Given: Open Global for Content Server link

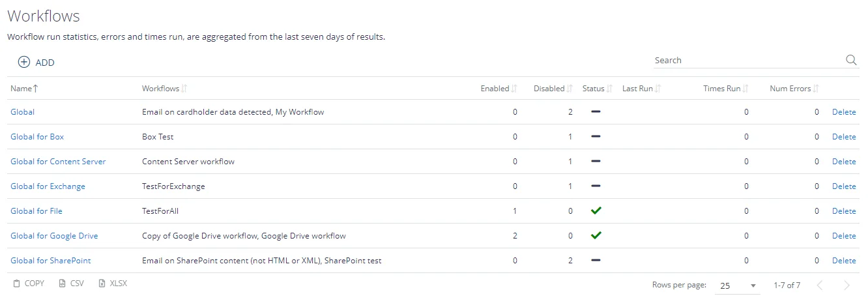Looking at the screenshot, I should (58, 162).
